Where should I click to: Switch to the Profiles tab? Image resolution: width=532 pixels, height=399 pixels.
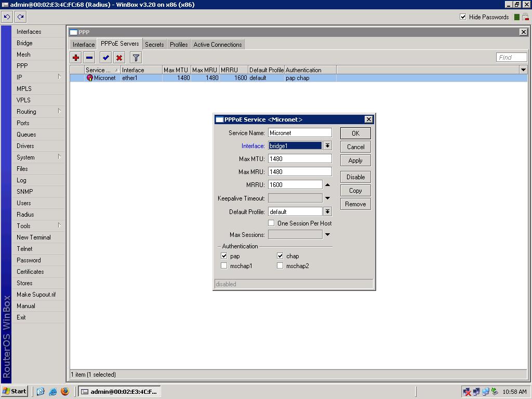coord(179,45)
